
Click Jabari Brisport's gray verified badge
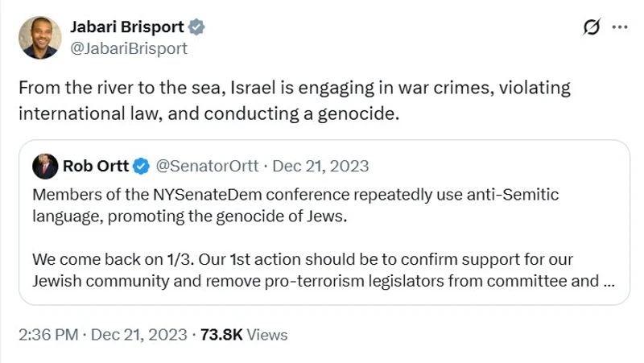196,27
